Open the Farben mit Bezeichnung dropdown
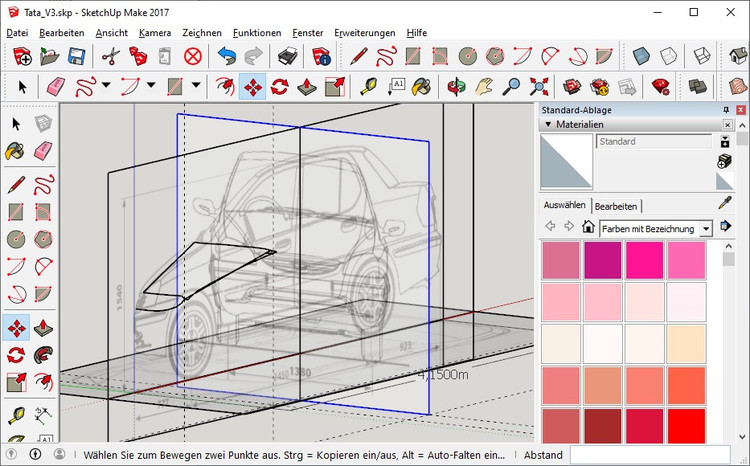750x466 pixels. [x=656, y=229]
